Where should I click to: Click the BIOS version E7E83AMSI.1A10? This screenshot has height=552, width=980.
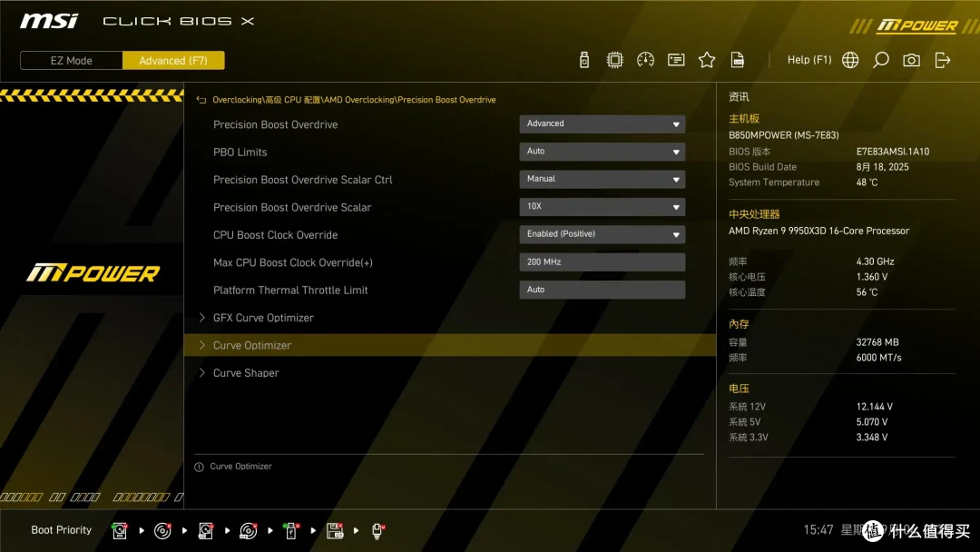(x=893, y=152)
